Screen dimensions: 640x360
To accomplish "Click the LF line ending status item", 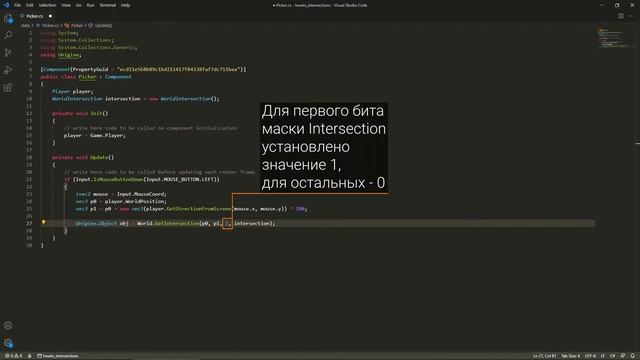I will coord(602,356).
